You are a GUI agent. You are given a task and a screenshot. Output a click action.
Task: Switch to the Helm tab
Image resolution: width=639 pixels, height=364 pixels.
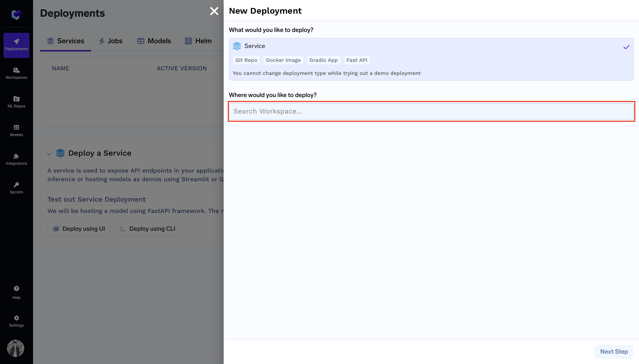[198, 41]
